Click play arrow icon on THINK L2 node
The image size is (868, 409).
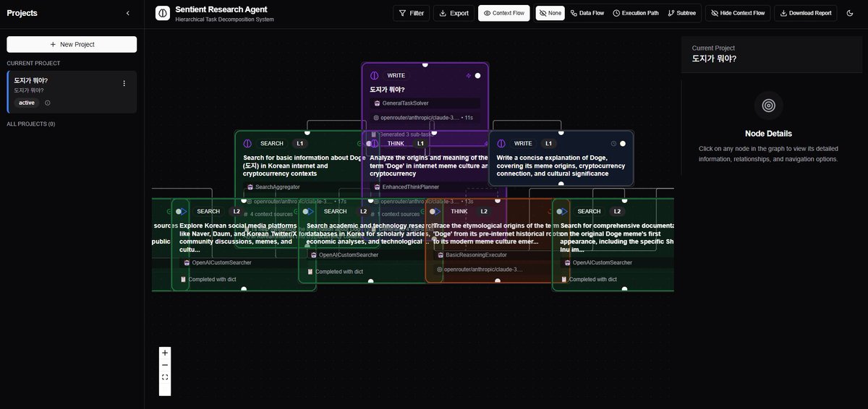coord(437,211)
